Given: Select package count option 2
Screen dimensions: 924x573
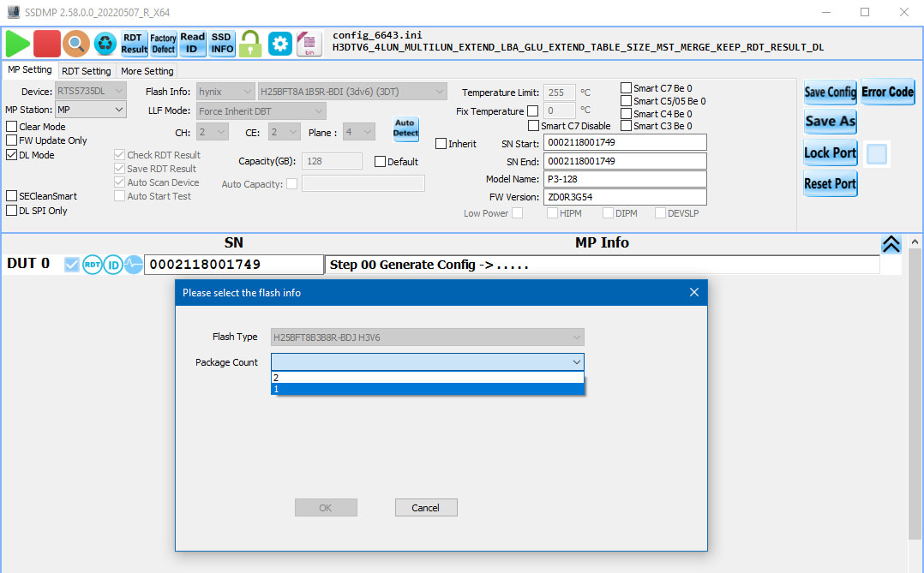Looking at the screenshot, I should [x=427, y=378].
